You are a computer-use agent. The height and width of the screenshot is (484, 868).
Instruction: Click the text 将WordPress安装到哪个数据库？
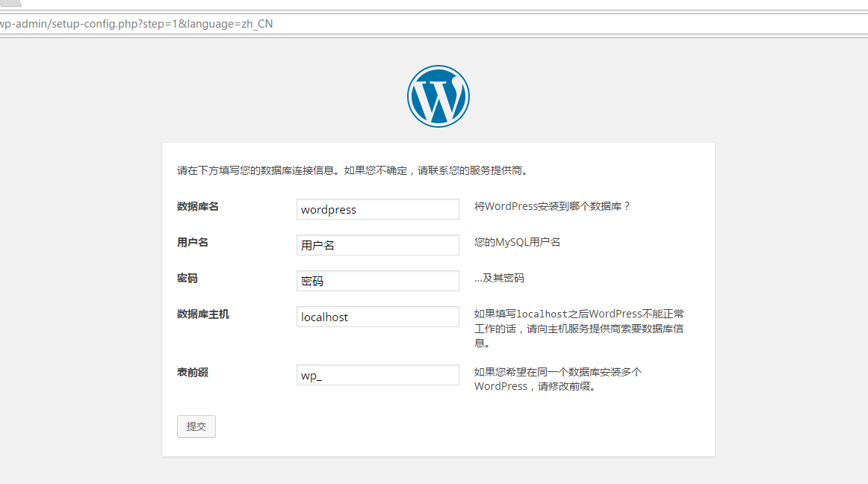tap(553, 206)
